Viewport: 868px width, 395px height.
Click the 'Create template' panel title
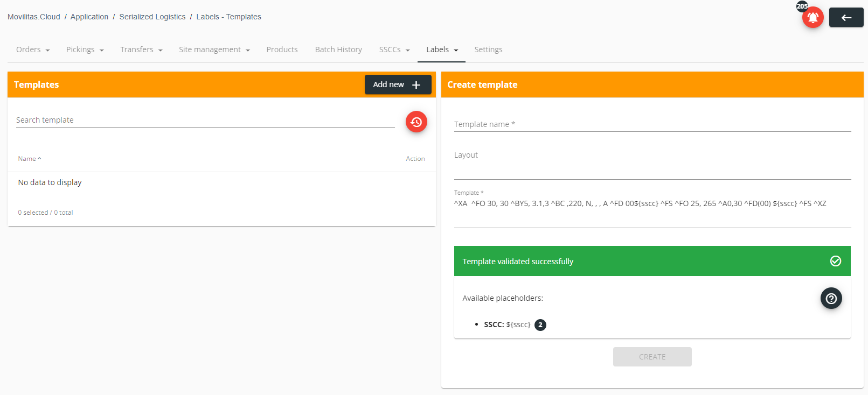pos(482,84)
